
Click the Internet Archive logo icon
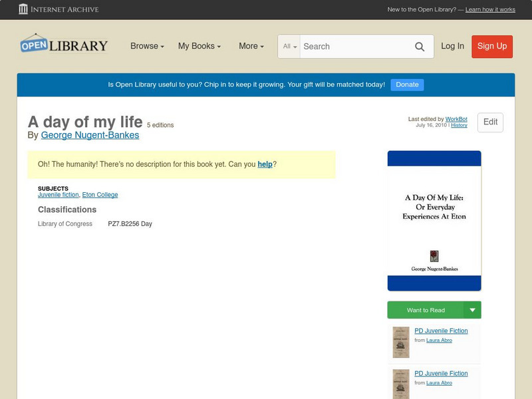[x=25, y=9]
